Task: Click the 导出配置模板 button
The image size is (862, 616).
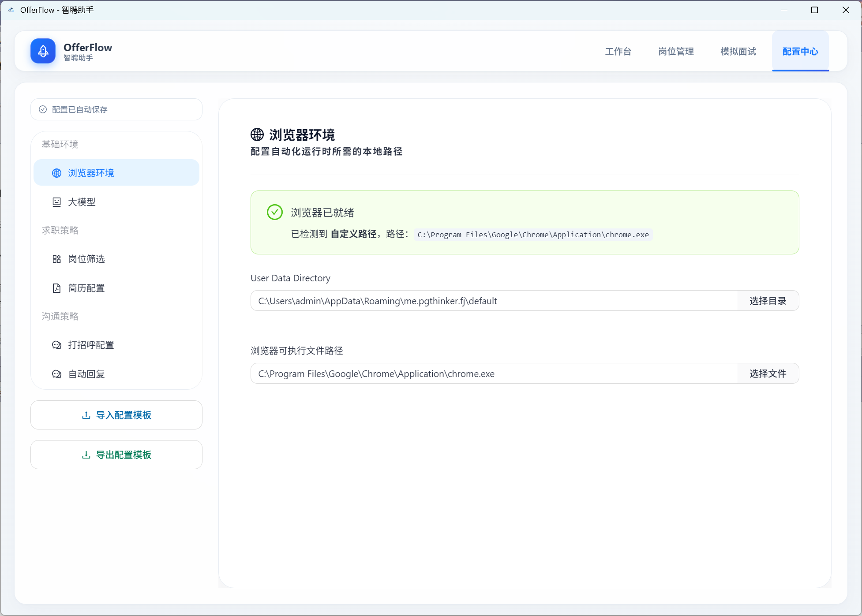Action: coord(116,455)
